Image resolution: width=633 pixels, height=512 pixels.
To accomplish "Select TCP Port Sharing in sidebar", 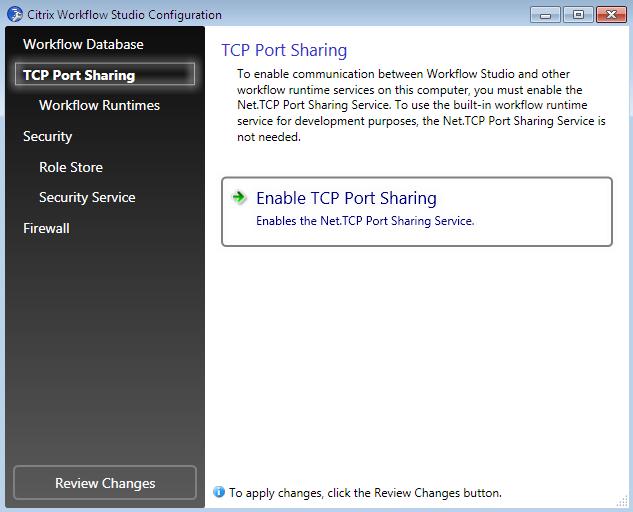I will (x=105, y=74).
